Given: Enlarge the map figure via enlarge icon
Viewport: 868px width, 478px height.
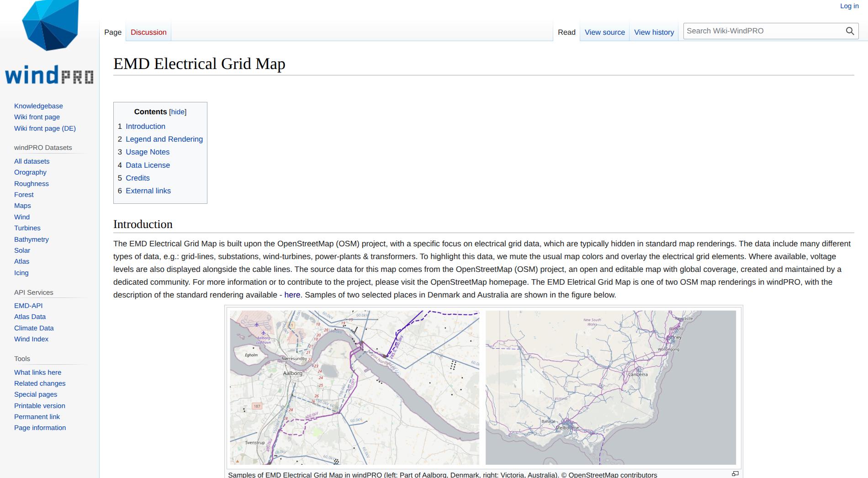Looking at the screenshot, I should pyautogui.click(x=735, y=474).
